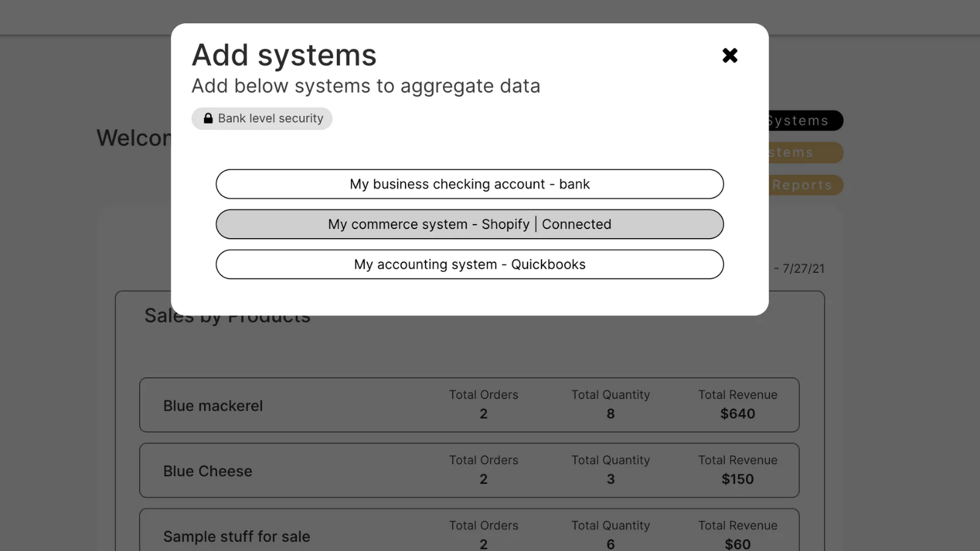Click the black Systems button behind dialog
Screen dimensions: 980x551
point(805,121)
